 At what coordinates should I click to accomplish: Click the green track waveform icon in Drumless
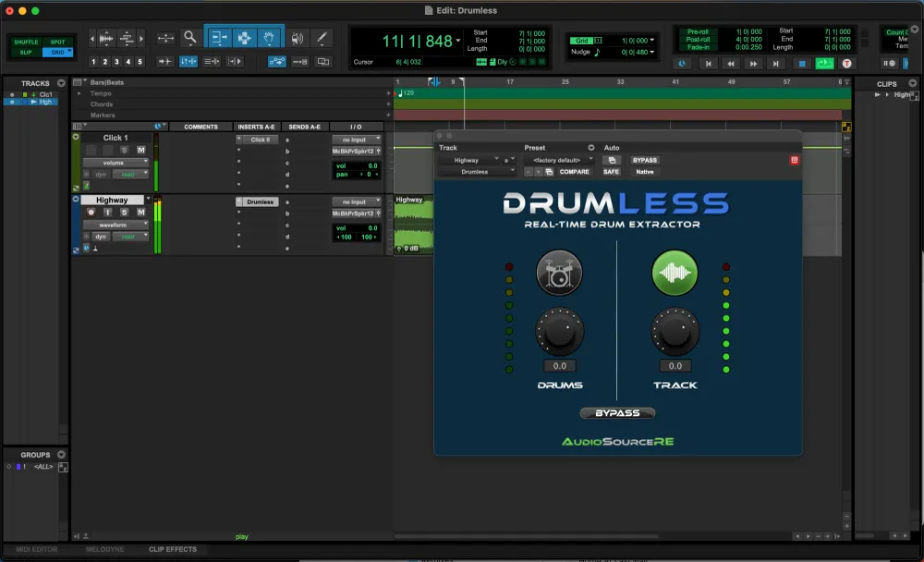coord(675,273)
